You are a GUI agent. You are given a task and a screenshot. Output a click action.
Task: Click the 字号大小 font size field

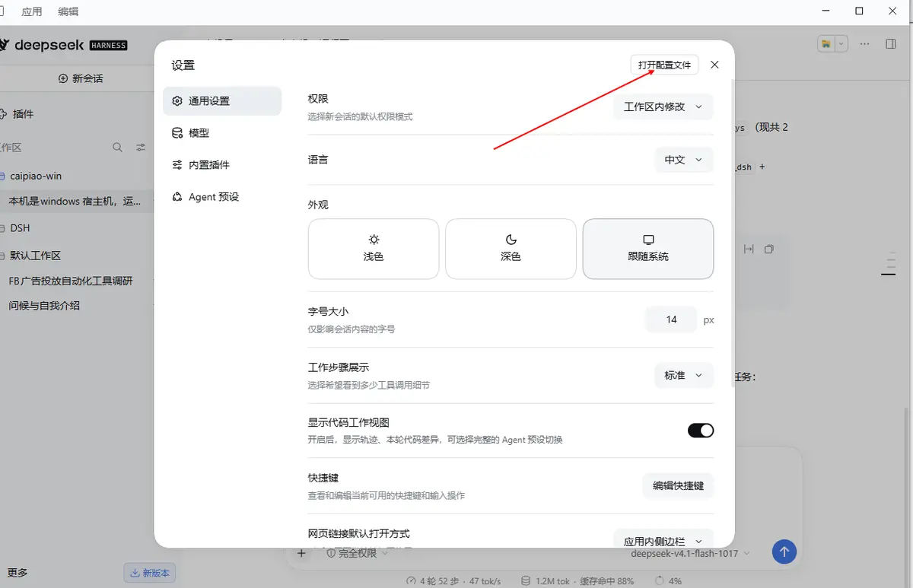click(x=671, y=319)
